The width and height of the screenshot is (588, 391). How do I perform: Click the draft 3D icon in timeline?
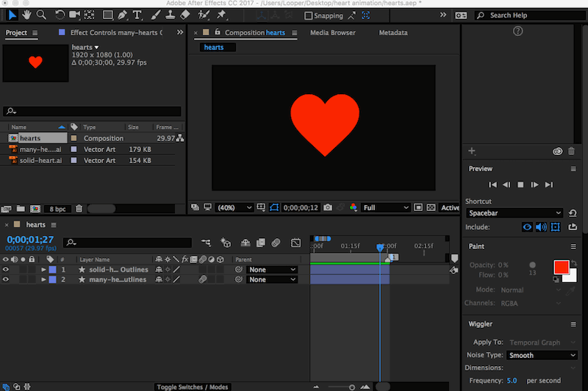coord(226,243)
